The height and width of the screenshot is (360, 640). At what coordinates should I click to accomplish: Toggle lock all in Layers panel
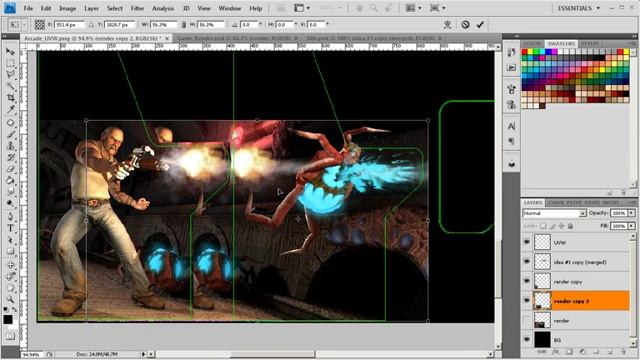click(x=570, y=226)
